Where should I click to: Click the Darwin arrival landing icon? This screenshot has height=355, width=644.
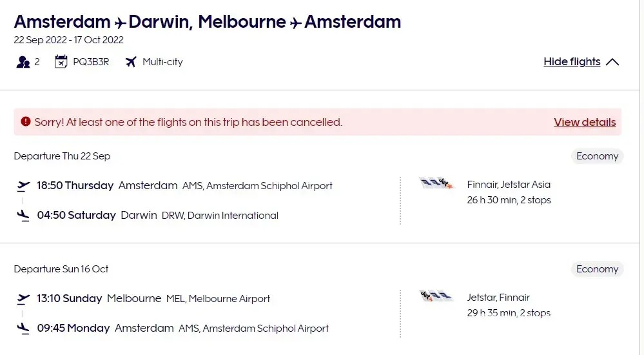pos(24,216)
